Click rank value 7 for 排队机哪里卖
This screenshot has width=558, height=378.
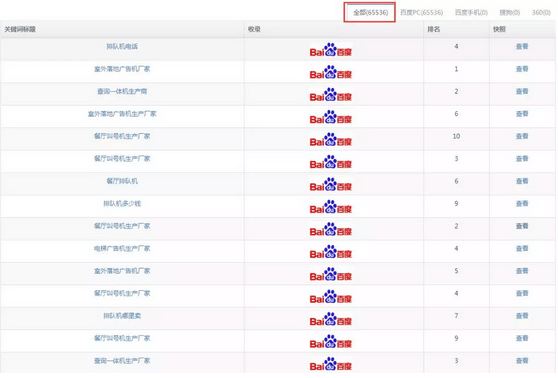point(456,316)
